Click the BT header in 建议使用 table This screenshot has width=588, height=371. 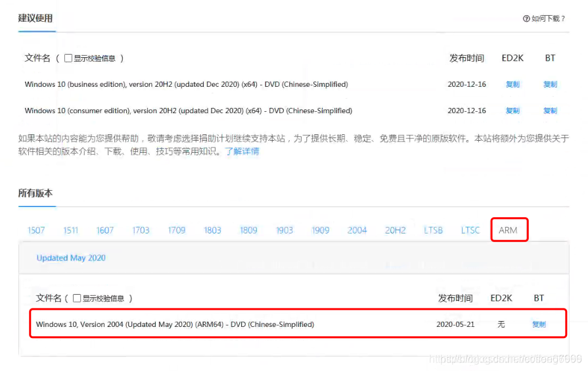[550, 58]
